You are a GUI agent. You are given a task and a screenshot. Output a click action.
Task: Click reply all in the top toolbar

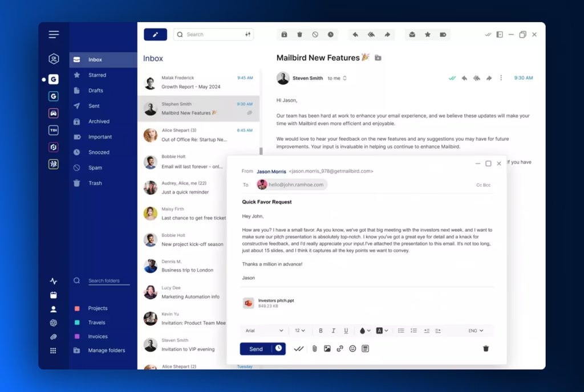tap(371, 35)
